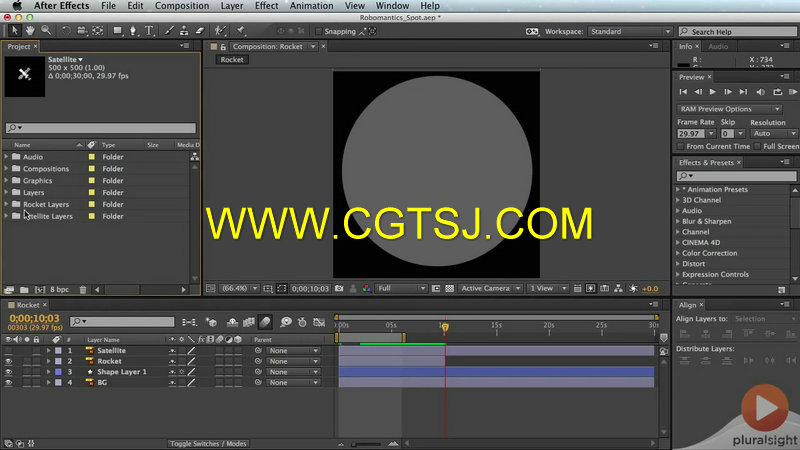Check From Current Time option
Screen dimensions: 800x450
click(x=680, y=146)
